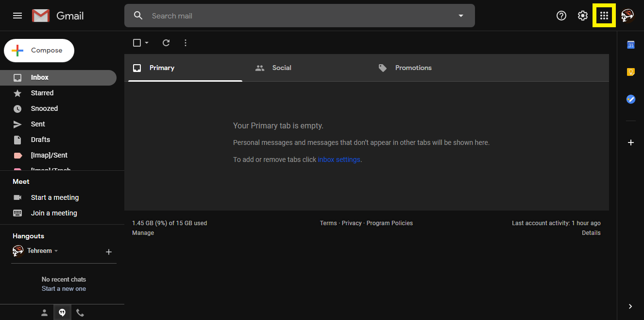
Task: Open Google Calendar side panel
Action: click(631, 45)
